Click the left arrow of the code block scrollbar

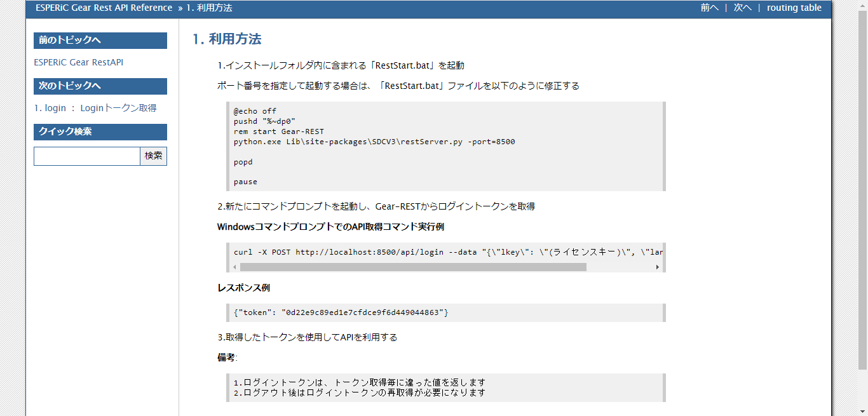[234, 267]
